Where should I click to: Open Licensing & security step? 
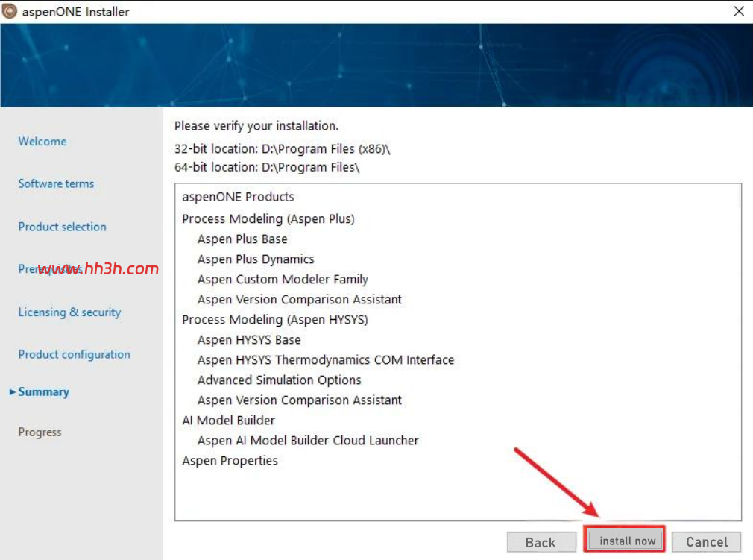tap(69, 312)
